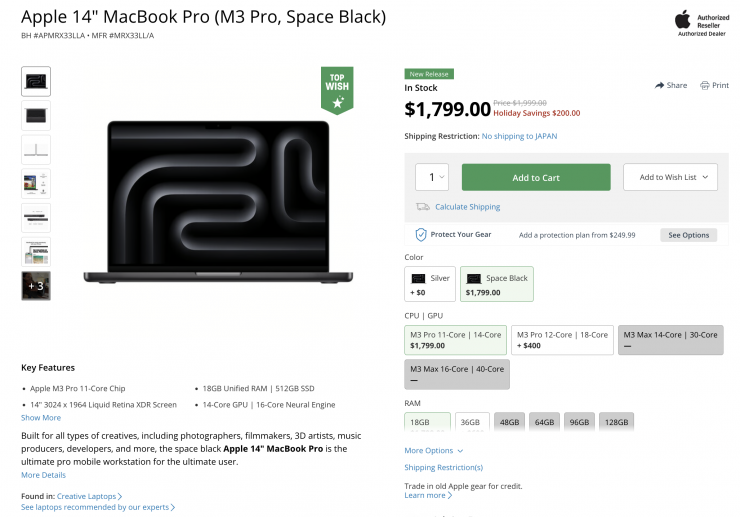Click the Print icon
This screenshot has height=517, width=740.
click(705, 86)
